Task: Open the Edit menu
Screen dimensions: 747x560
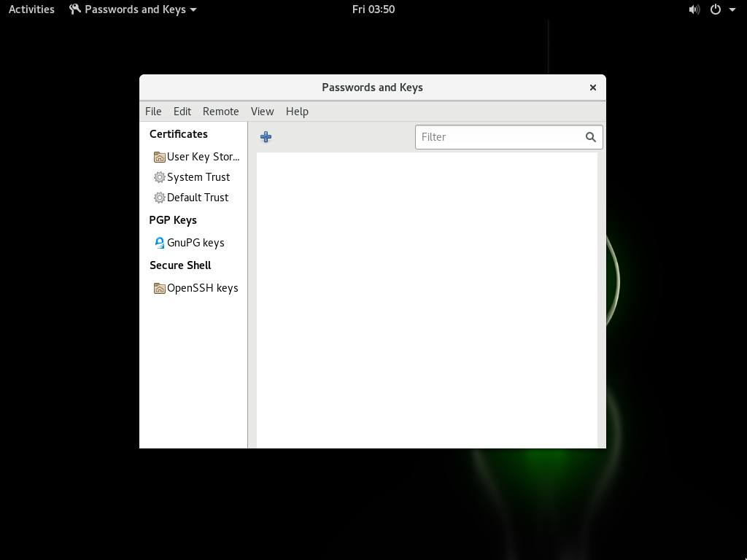Action: [182, 112]
